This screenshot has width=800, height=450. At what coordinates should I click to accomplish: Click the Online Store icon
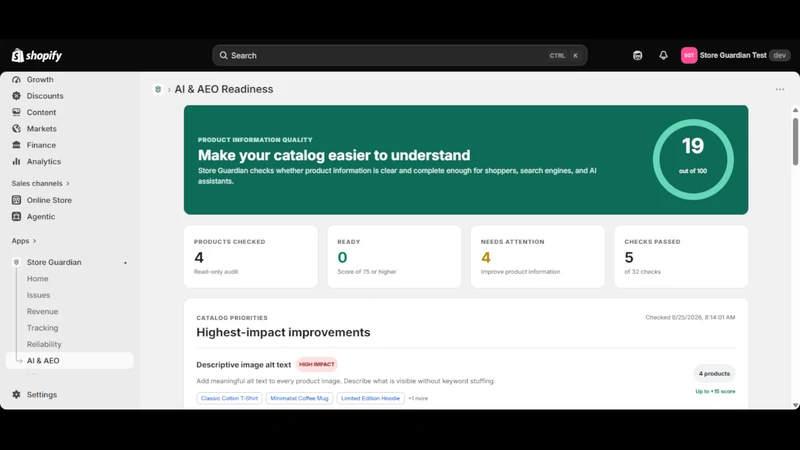click(x=16, y=200)
